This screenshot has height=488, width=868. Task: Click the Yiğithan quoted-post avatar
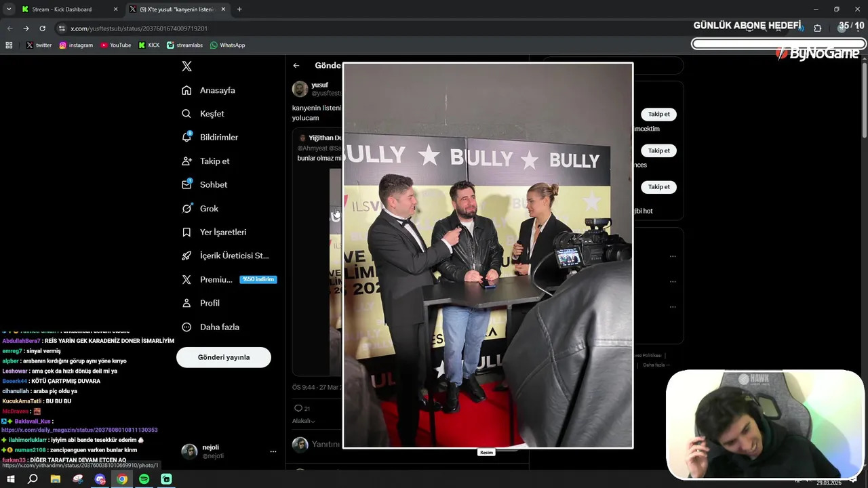pos(302,138)
